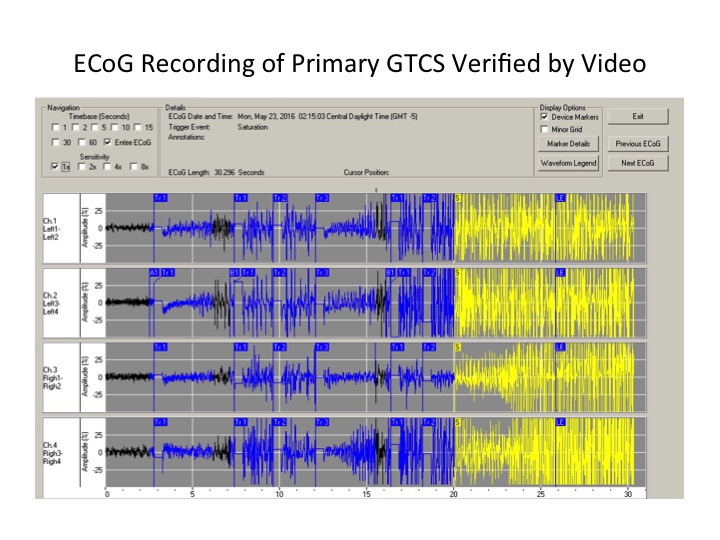Screen dimensions: 720x540
Task: Click the Ch.1 Left1-Left2 channel label
Action: 55,227
